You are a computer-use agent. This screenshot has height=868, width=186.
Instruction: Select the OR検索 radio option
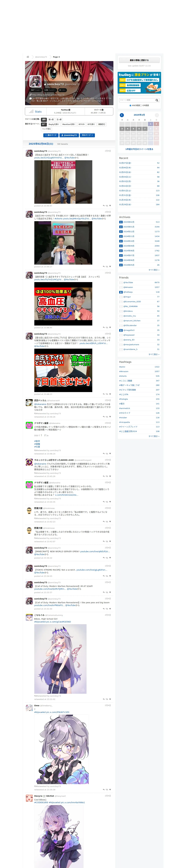point(141,105)
